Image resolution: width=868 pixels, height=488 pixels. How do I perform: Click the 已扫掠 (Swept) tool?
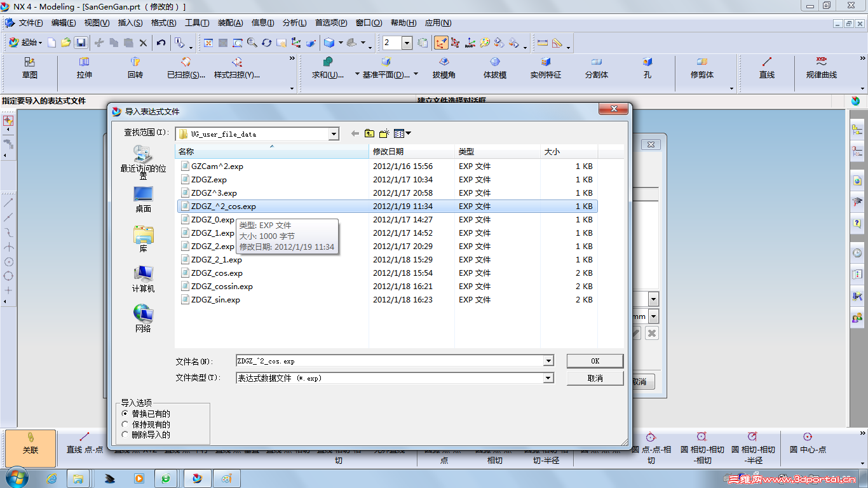186,69
